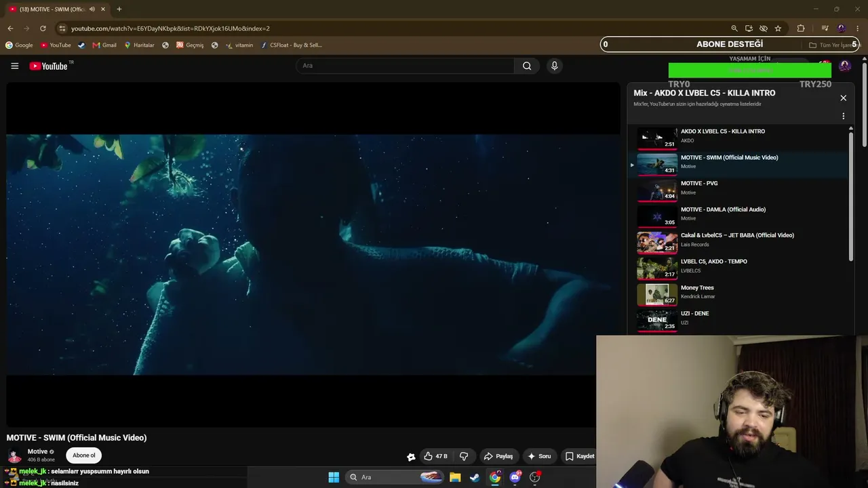
Task: Open Chrome from the taskbar
Action: 495,477
